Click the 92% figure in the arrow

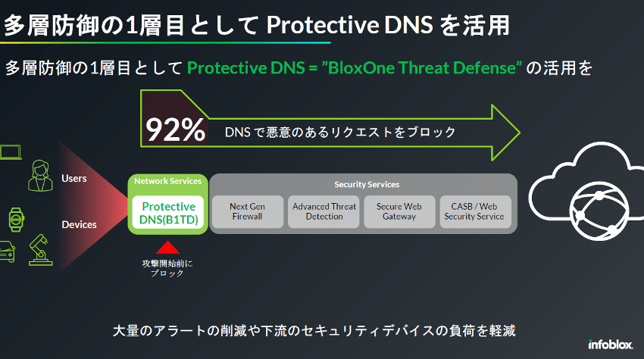pos(176,130)
